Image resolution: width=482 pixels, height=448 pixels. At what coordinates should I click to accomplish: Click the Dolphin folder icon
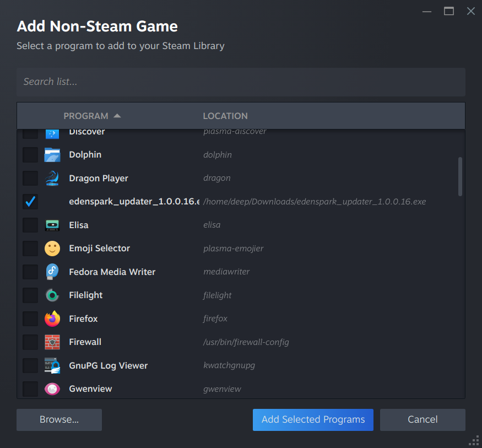point(52,155)
